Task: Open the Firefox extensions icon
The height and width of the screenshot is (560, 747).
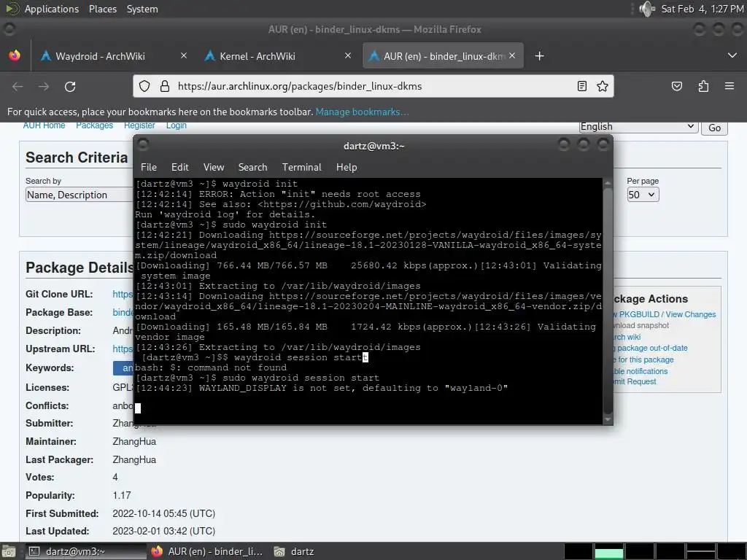Action: click(x=703, y=86)
